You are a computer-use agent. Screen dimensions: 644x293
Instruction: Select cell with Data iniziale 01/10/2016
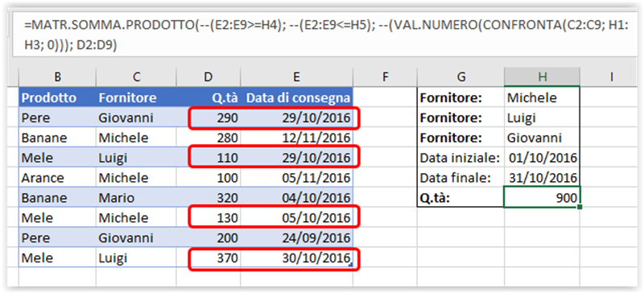(x=542, y=158)
